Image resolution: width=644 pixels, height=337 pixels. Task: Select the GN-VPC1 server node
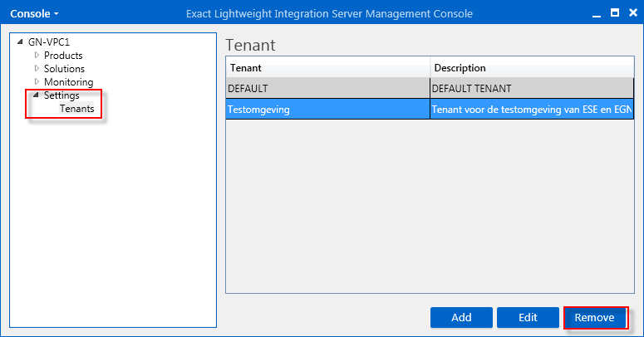(x=49, y=42)
